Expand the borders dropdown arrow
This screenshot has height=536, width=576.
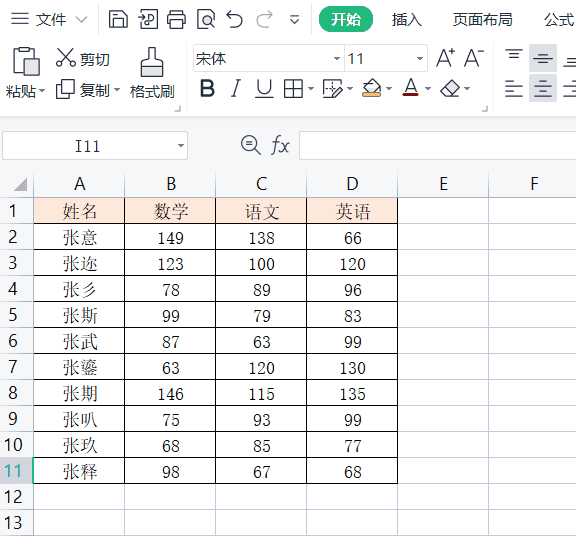click(310, 89)
